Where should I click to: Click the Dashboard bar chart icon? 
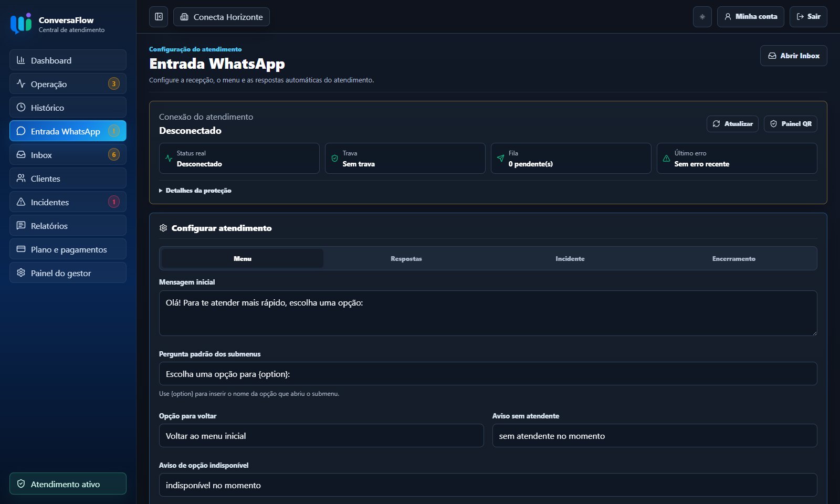[x=21, y=60]
